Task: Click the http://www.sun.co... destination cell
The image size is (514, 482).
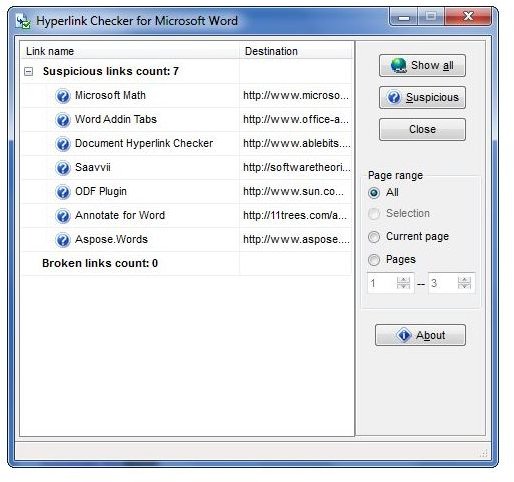Action: point(296,192)
